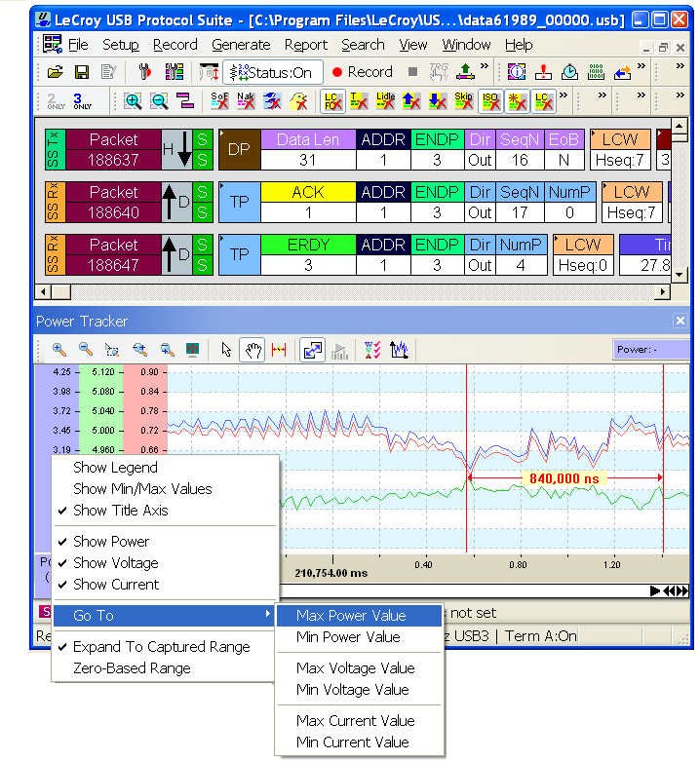Open the Window menu

pos(466,45)
